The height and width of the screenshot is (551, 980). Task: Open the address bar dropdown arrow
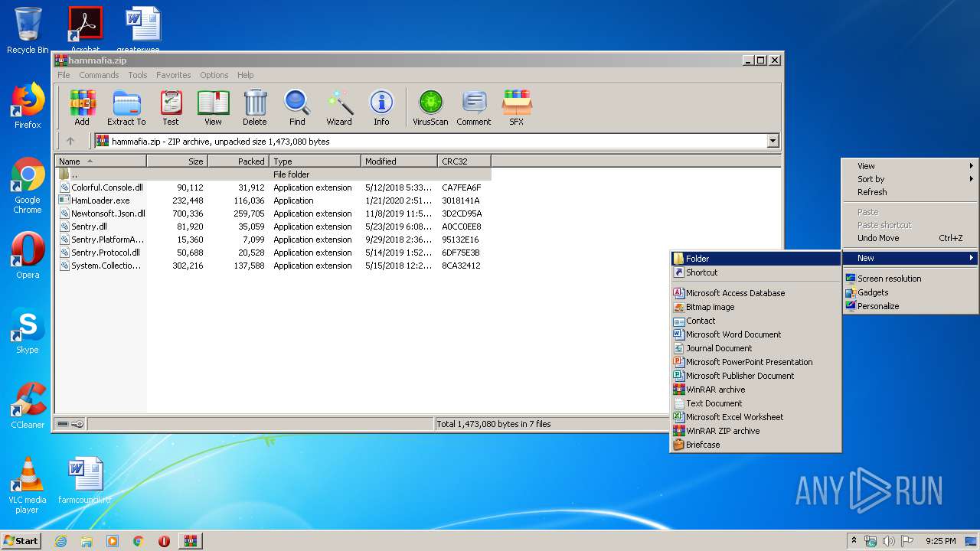(x=773, y=141)
